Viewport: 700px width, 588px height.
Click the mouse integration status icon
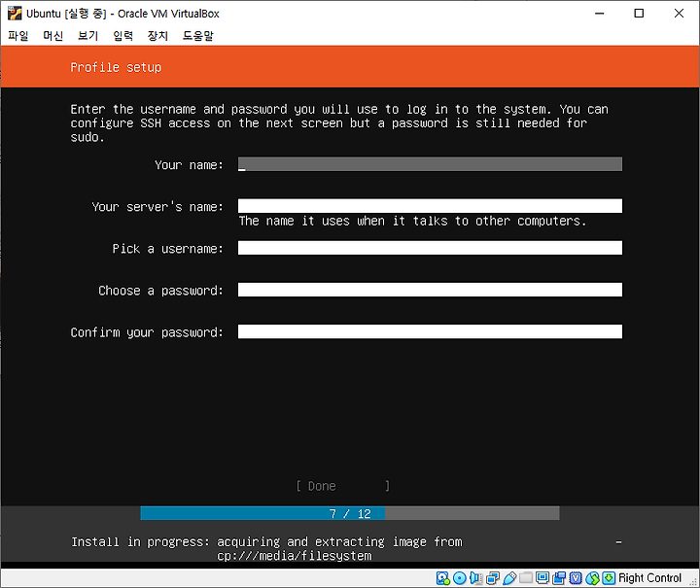click(592, 578)
